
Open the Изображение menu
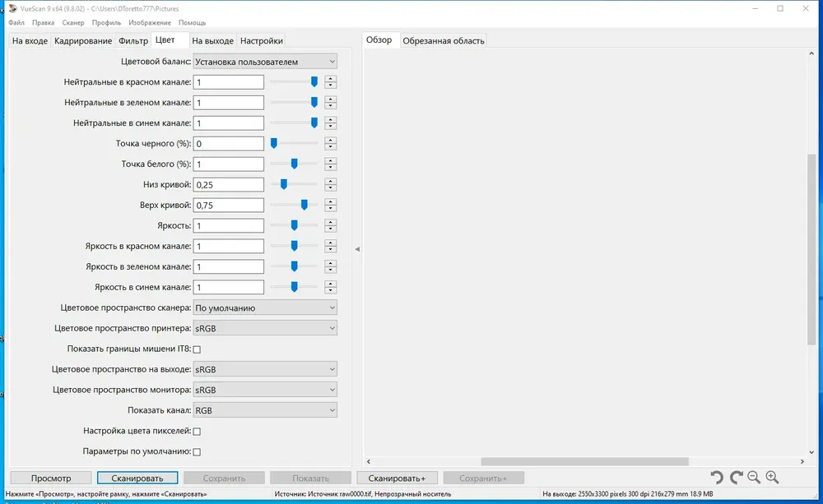[x=150, y=22]
